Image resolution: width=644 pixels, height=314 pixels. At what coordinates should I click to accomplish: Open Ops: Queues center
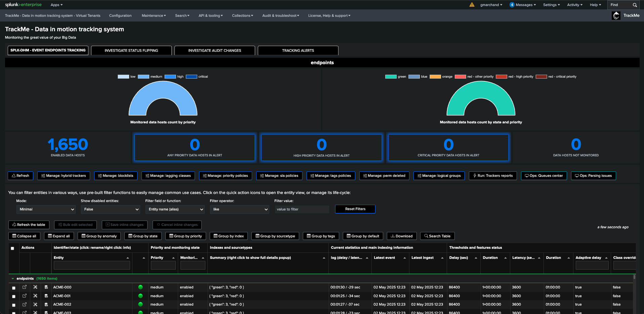click(x=544, y=175)
